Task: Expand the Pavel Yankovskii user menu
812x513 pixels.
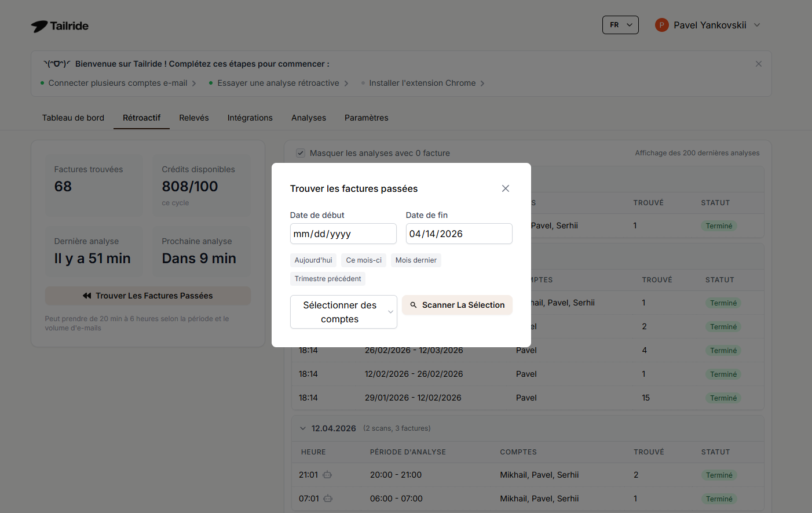Action: point(756,25)
